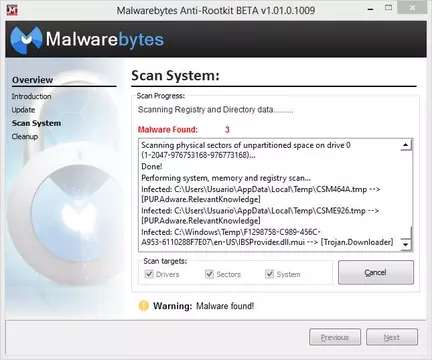The height and width of the screenshot is (360, 432).
Task: Click the scan log scroll up arrow
Action: point(405,145)
